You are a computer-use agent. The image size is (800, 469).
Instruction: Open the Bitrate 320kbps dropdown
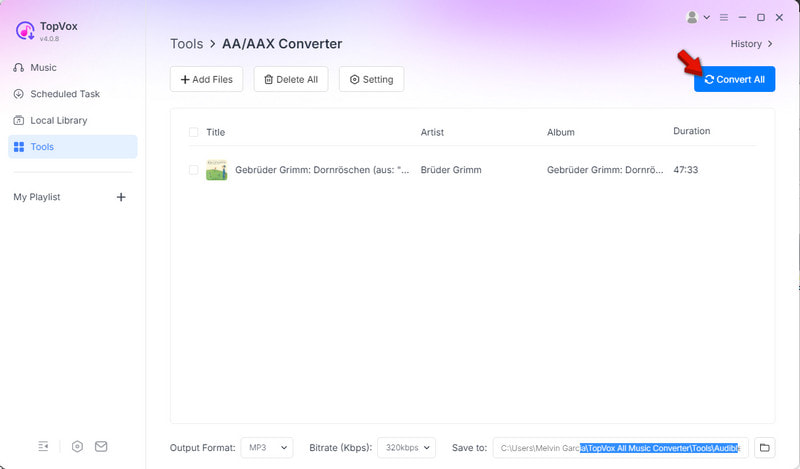(x=407, y=448)
